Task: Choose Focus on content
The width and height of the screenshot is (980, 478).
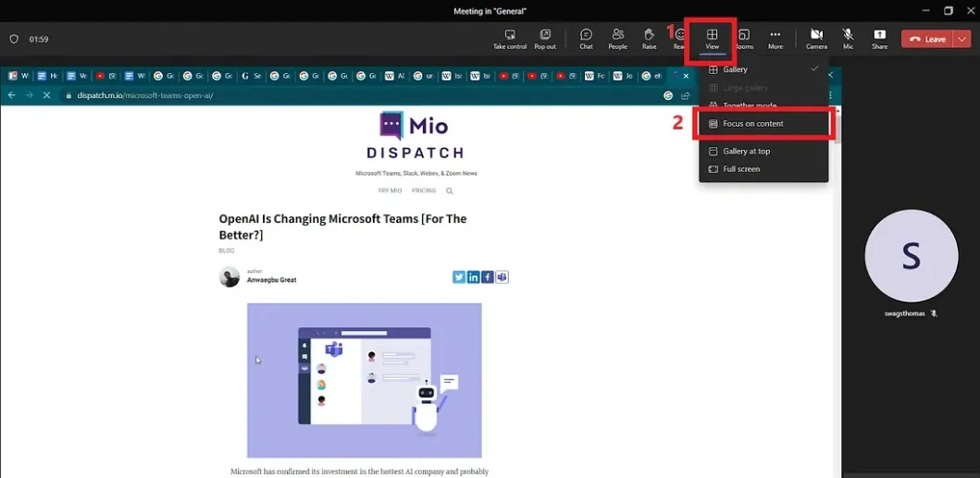Action: pos(763,124)
